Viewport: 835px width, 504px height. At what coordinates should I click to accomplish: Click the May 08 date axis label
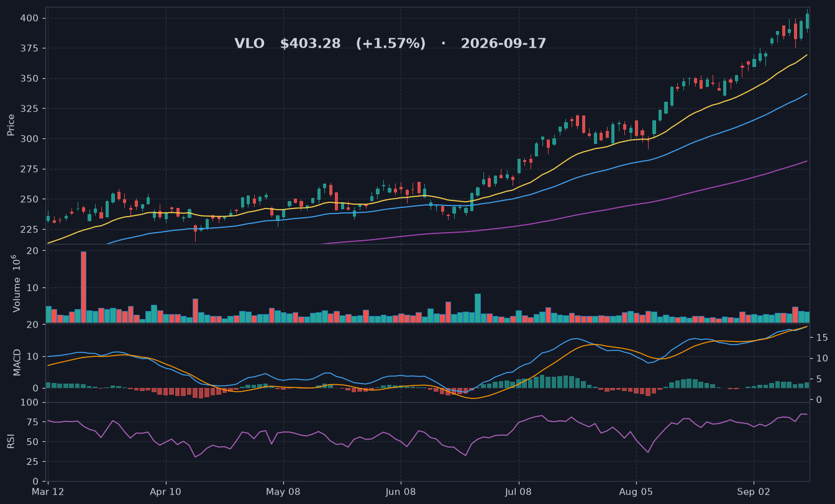click(x=283, y=491)
